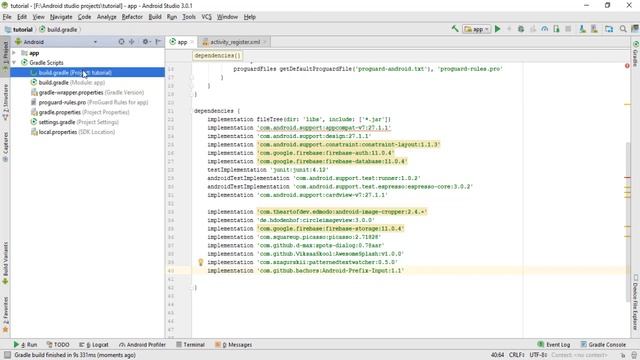Select local.properties in tree
This screenshot has width=640, height=360.
coord(73,132)
